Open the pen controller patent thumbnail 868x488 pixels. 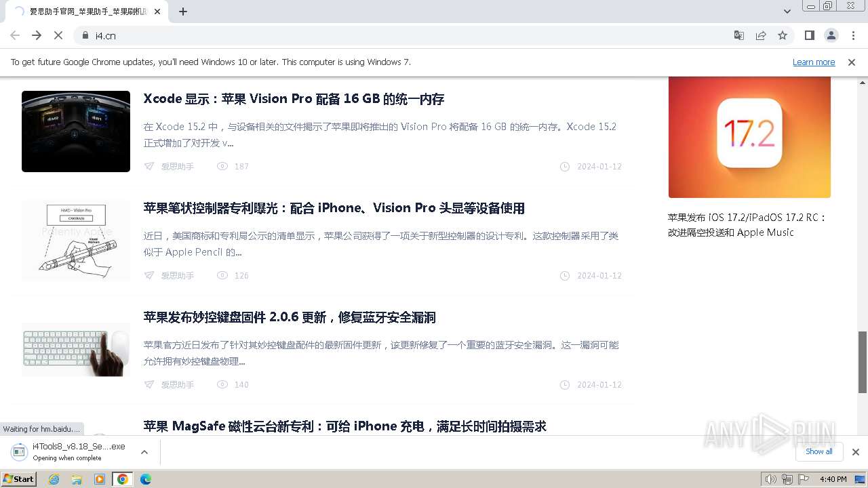[76, 241]
